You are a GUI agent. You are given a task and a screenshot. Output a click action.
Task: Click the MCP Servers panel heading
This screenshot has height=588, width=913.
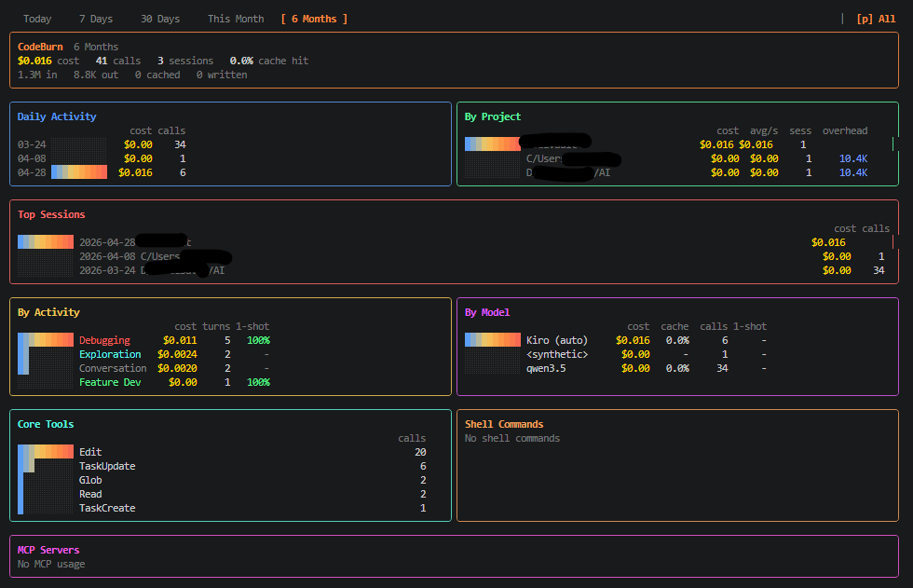[48, 550]
